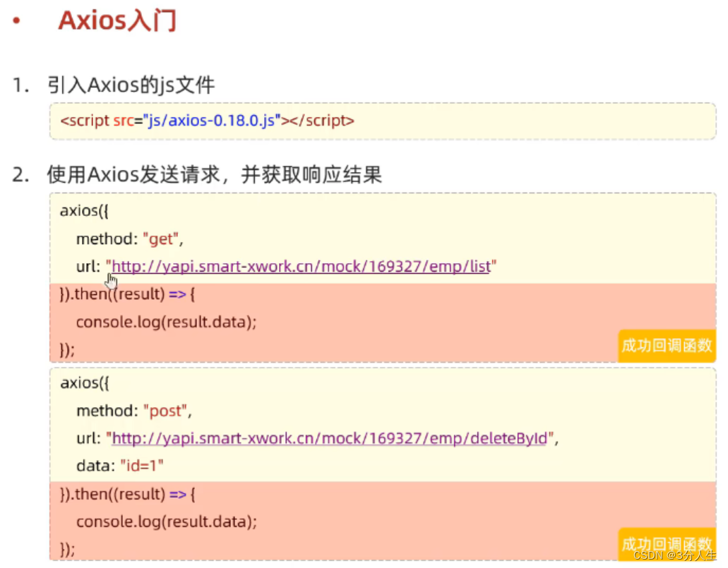Click the Axios入门 heading

coord(117,20)
